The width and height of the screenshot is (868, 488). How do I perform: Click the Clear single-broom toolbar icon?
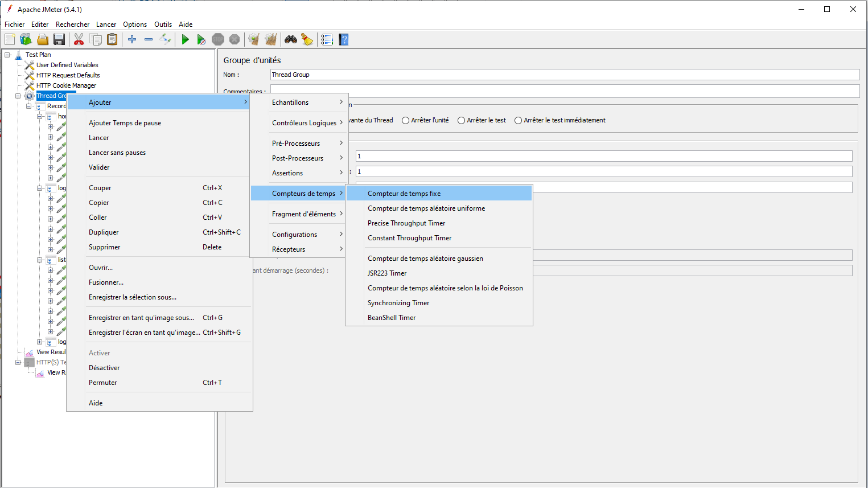pos(254,39)
